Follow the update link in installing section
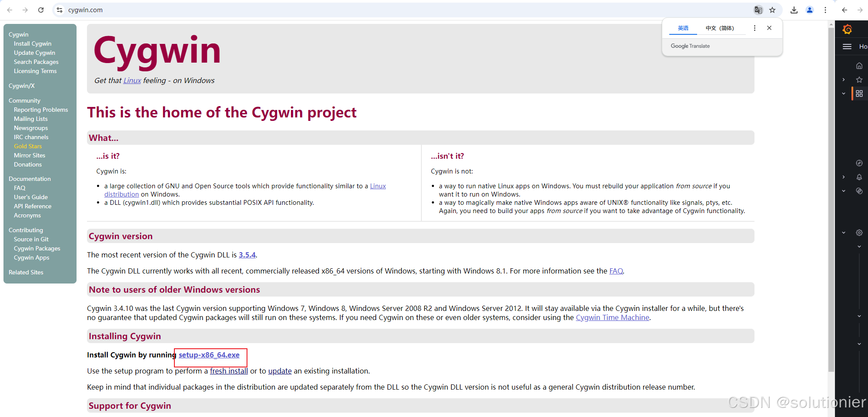 [280, 371]
